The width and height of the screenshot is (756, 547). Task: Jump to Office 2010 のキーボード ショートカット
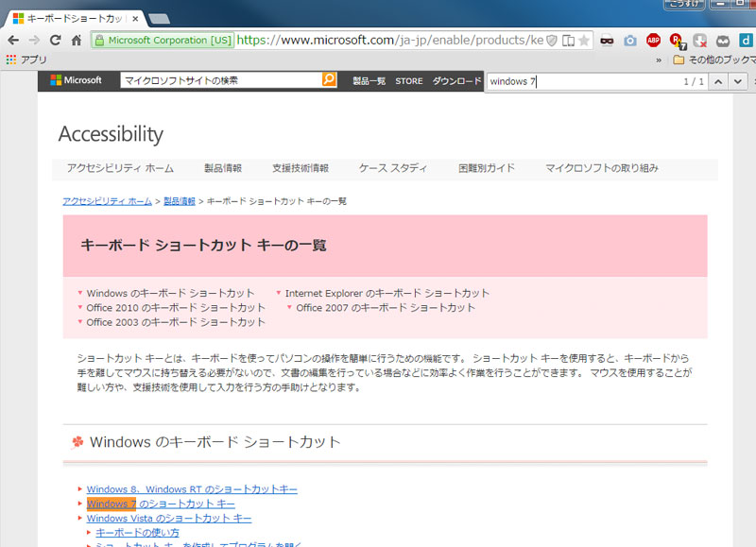[176, 307]
